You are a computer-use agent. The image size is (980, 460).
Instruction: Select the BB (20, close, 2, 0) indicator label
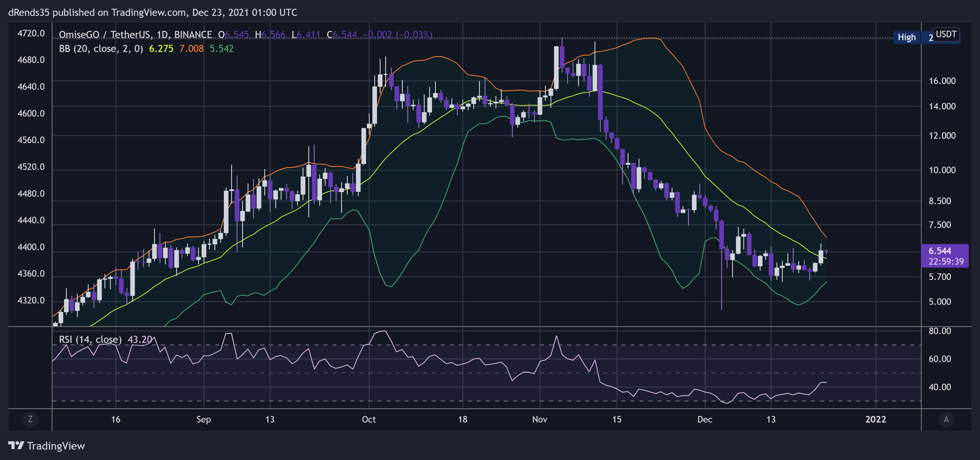point(101,49)
